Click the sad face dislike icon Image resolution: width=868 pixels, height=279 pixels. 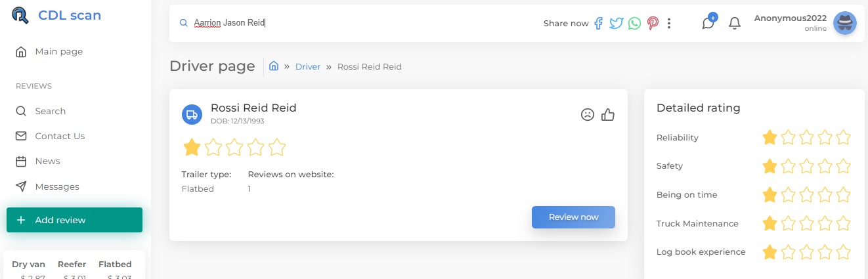point(588,114)
